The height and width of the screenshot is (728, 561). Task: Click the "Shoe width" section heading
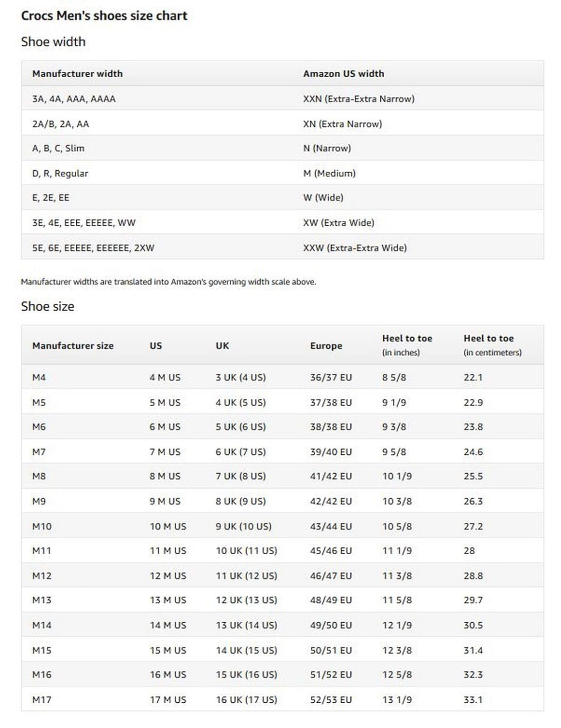[x=53, y=42]
